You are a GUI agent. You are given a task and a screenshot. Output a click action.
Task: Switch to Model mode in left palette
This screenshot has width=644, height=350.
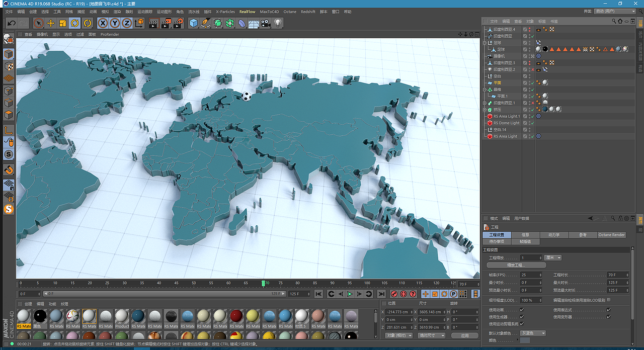point(9,54)
